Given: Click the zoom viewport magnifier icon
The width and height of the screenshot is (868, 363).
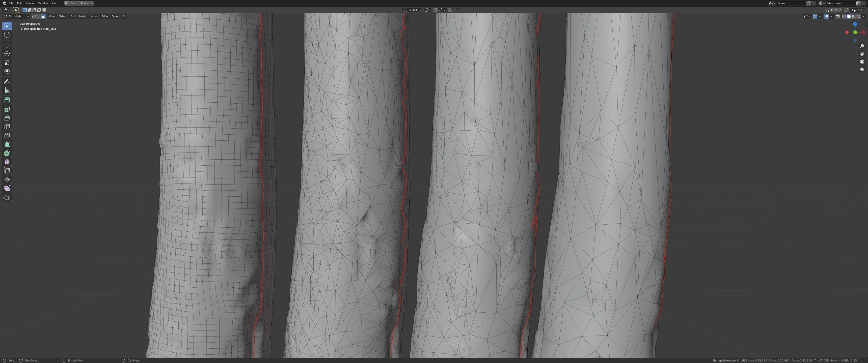Looking at the screenshot, I should pos(862,46).
